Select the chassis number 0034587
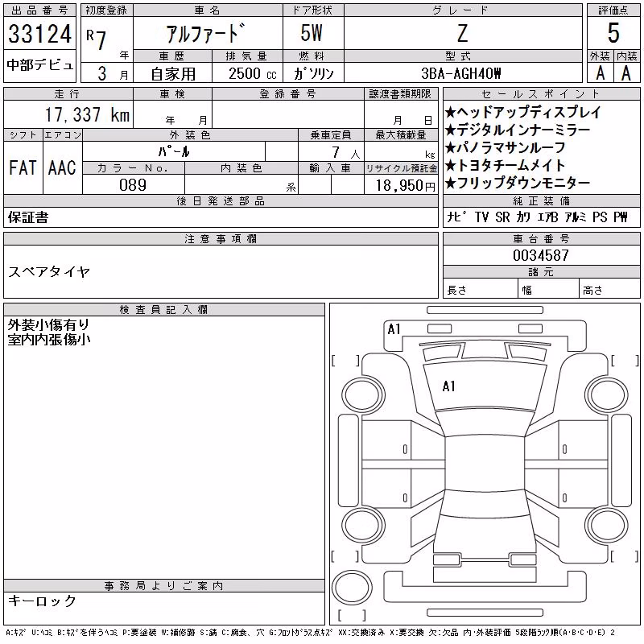Image resolution: width=644 pixels, height=644 pixels. tap(541, 255)
